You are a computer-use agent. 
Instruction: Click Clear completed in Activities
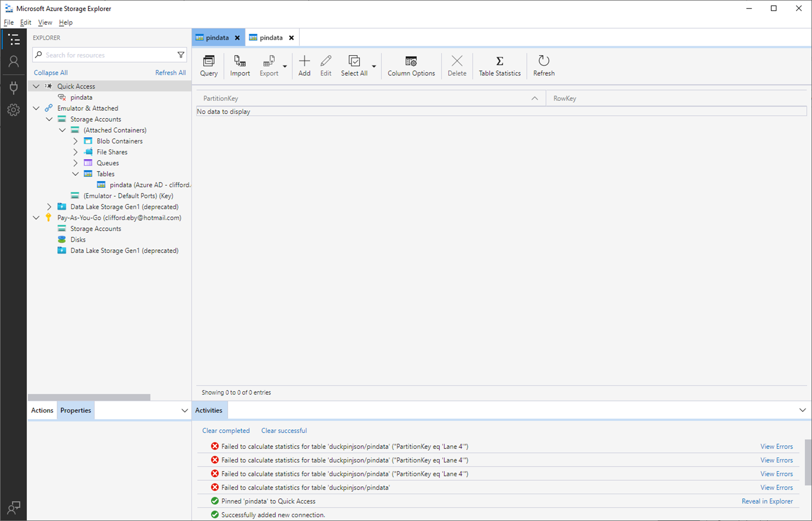pos(226,430)
